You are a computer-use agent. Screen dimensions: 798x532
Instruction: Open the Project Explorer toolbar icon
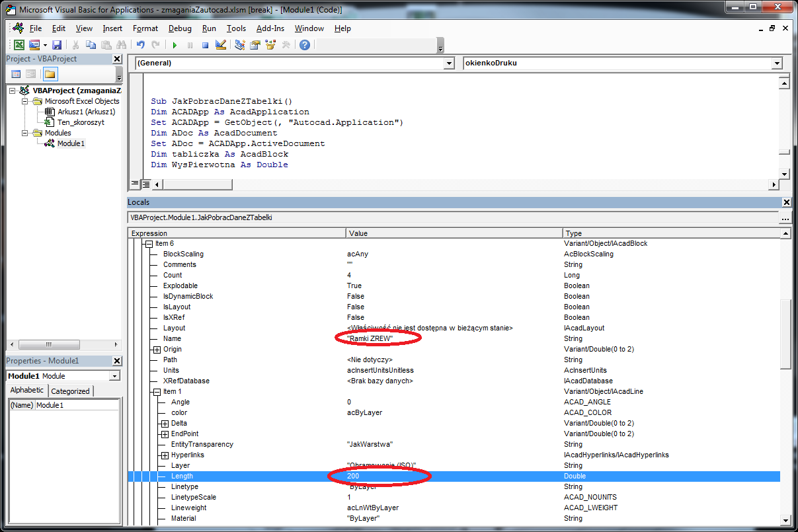(x=239, y=45)
